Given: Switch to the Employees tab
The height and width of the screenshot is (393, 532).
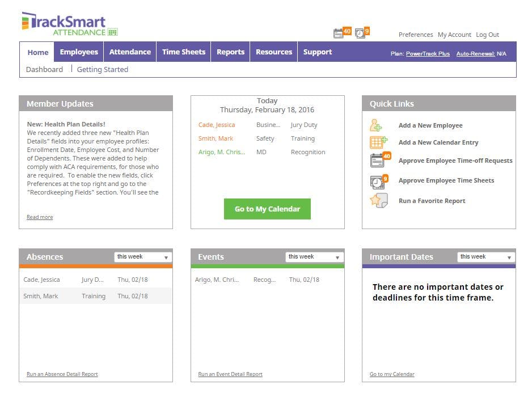Looking at the screenshot, I should pos(79,52).
